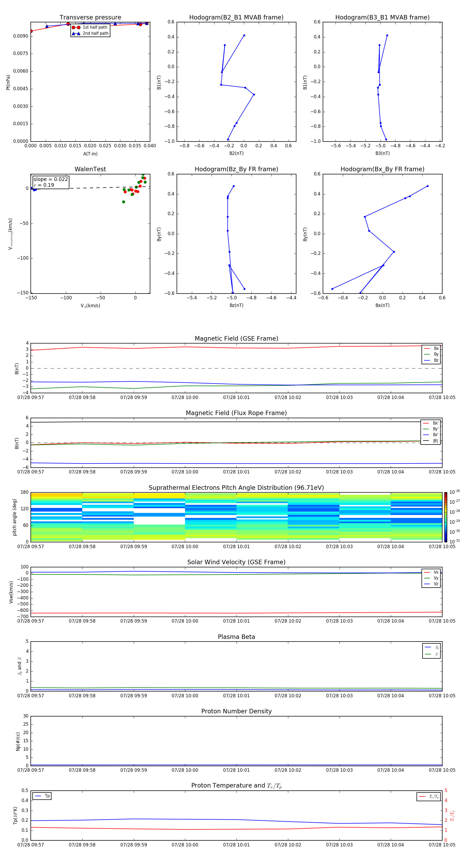Click the Vx legend entry
This screenshot has width=473, height=868.
431,572
